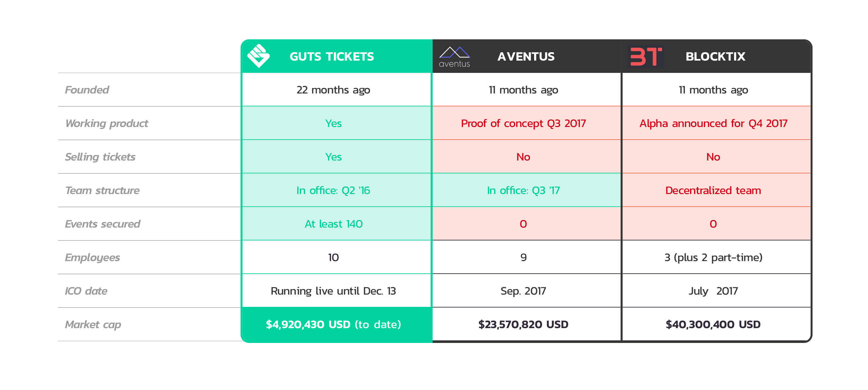Click the $23,570,820 USD value
This screenshot has height=390, width=868.
(x=523, y=325)
